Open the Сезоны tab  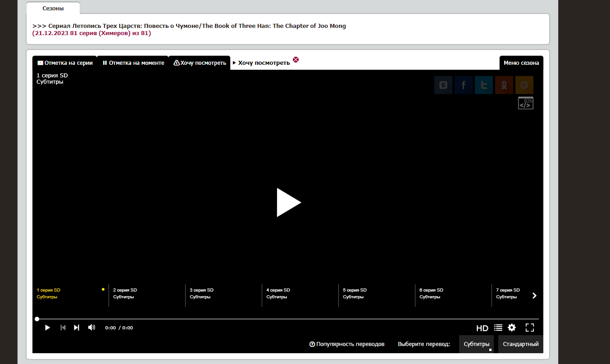(x=53, y=9)
